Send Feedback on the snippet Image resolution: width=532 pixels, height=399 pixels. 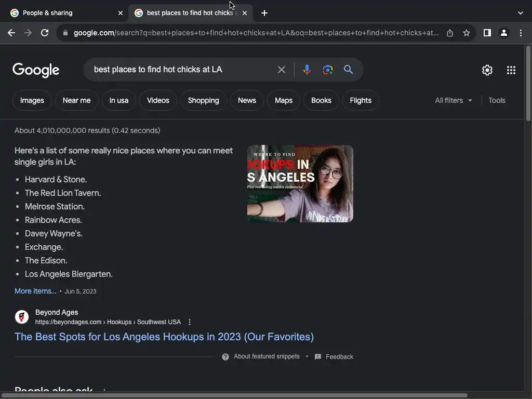coord(334,356)
